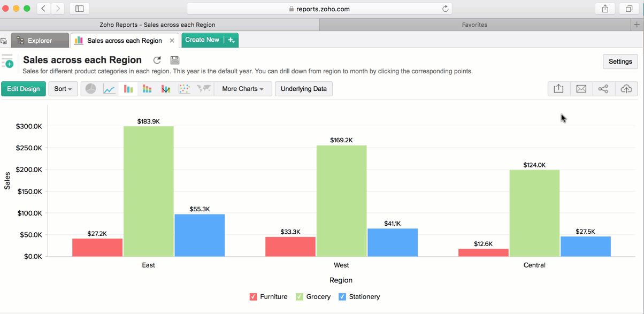Viewport: 644px width, 314px height.
Task: Click East Grocery bar labeled $183.9K
Action: 149,192
